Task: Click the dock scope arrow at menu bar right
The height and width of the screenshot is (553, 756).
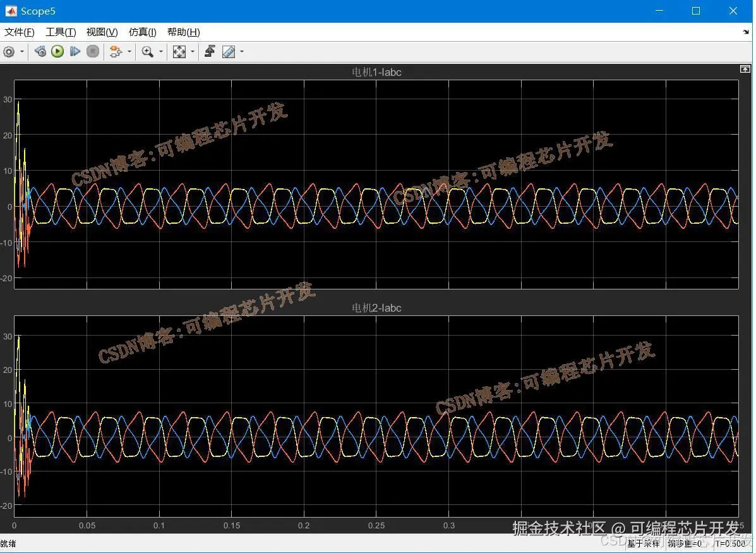Action: (x=746, y=32)
